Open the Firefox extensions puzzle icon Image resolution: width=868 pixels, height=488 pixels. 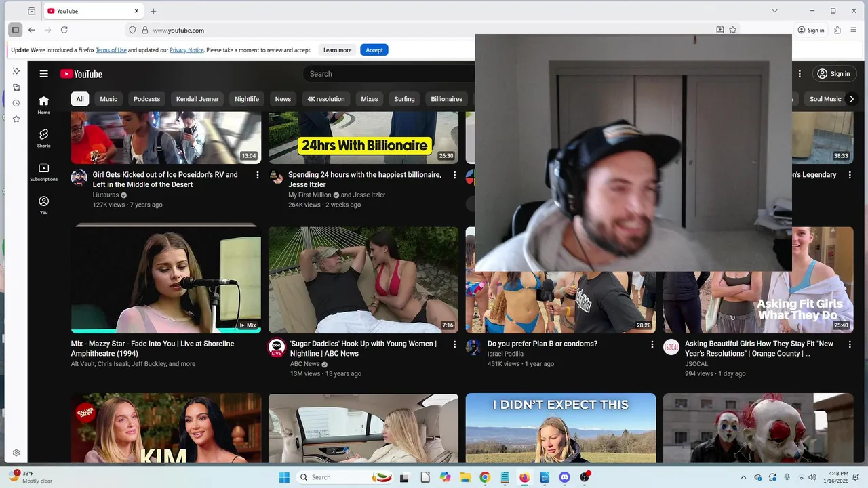[837, 30]
